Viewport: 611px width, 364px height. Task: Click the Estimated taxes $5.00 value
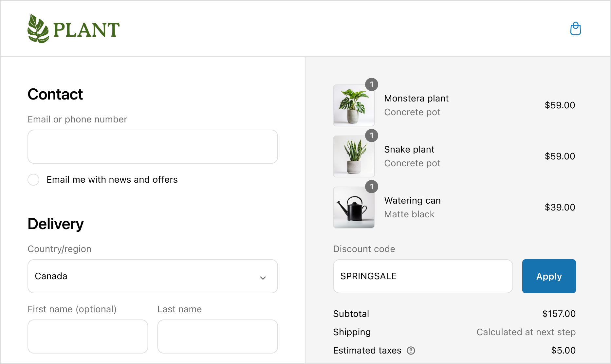coord(563,350)
